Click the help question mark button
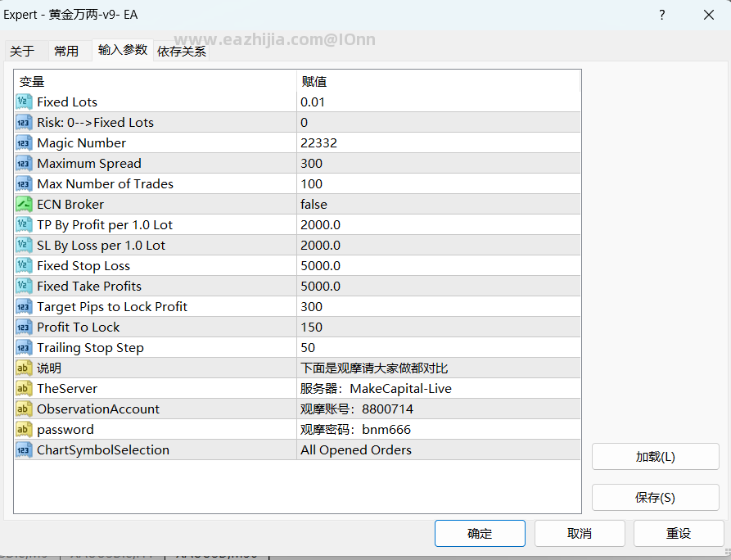This screenshot has width=731, height=560. click(x=662, y=15)
